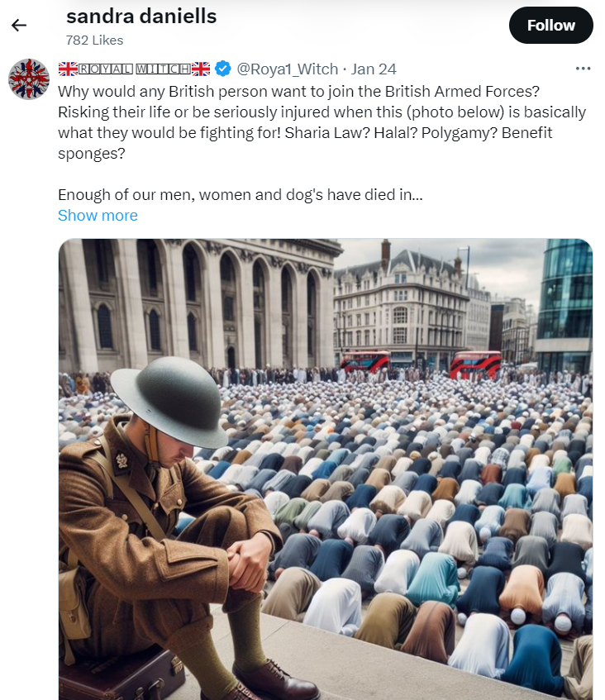Open the @Roya1_Witch handle link
The image size is (605, 700).
[x=287, y=69]
